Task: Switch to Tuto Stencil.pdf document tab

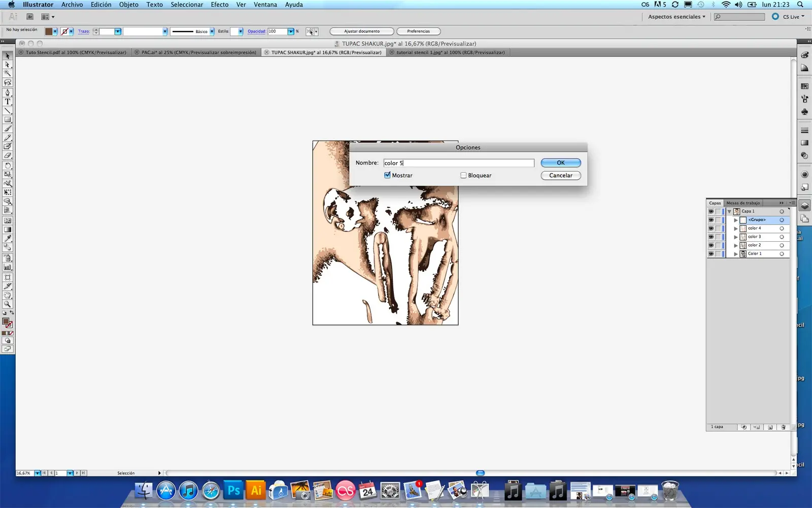Action: point(73,52)
